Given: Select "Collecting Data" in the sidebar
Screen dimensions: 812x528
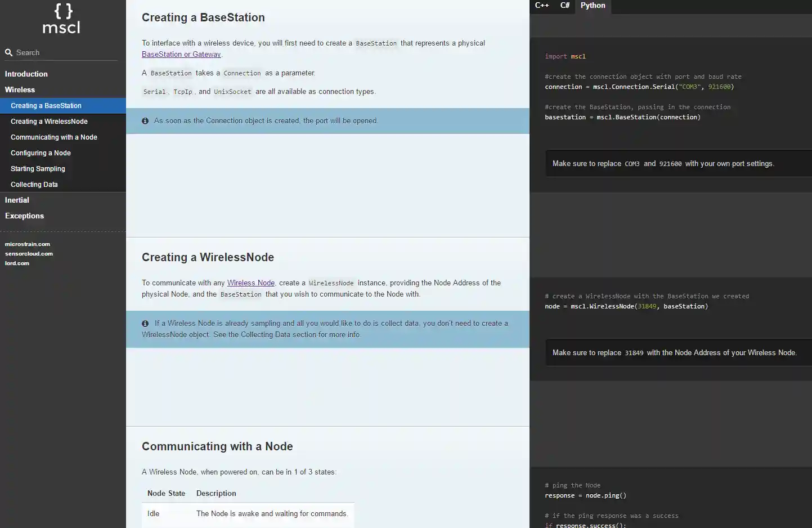Looking at the screenshot, I should pos(34,184).
